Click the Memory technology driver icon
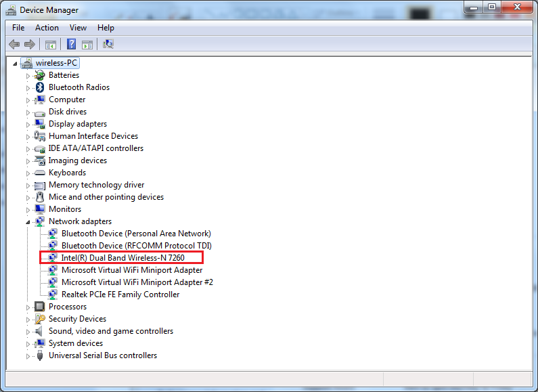Viewport: 538px width, 392px height. [x=40, y=186]
